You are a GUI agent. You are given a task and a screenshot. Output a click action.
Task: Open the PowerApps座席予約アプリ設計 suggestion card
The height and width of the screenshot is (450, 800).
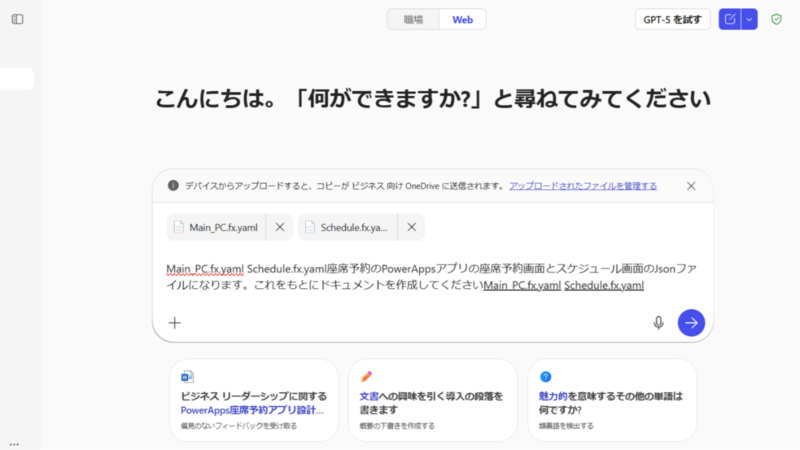tap(254, 400)
